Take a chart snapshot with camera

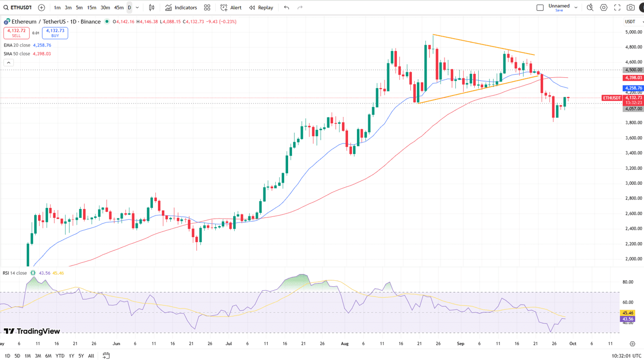631,7
